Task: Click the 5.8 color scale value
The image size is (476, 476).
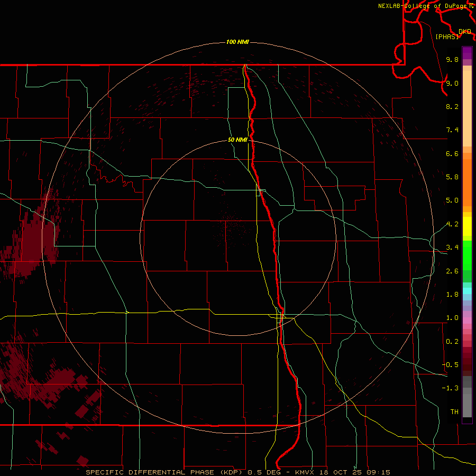Action: 452,177
